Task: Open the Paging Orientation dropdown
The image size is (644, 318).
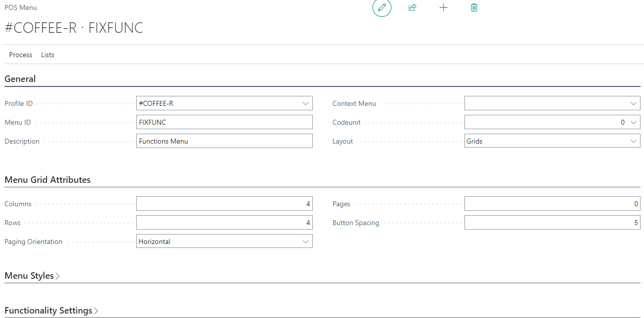Action: coord(305,241)
